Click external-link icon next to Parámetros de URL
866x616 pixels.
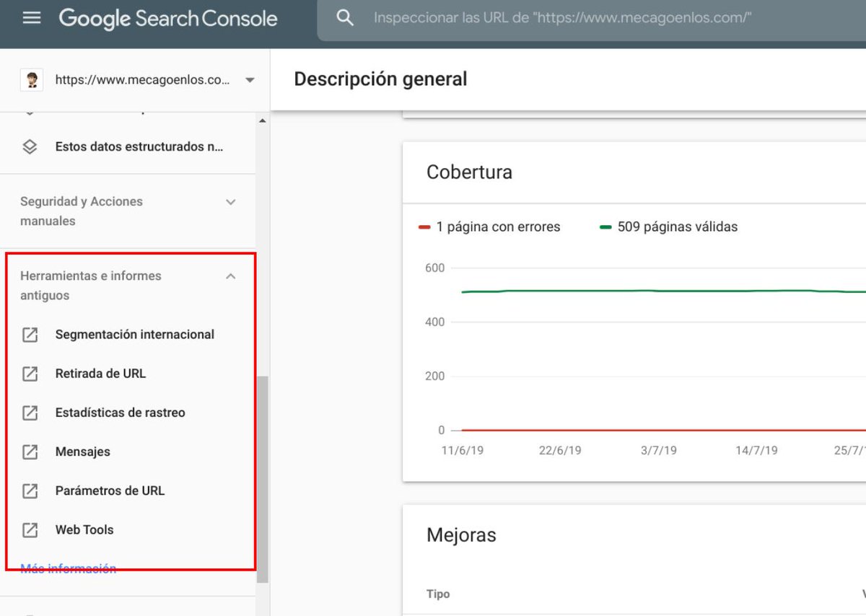(x=30, y=490)
